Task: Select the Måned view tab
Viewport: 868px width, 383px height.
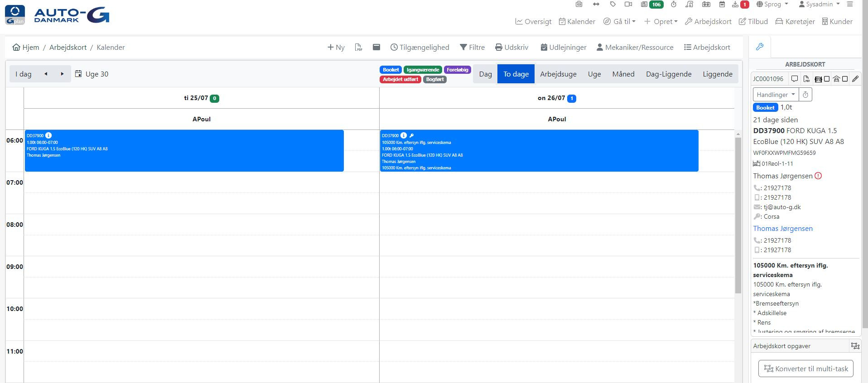Action: (623, 74)
